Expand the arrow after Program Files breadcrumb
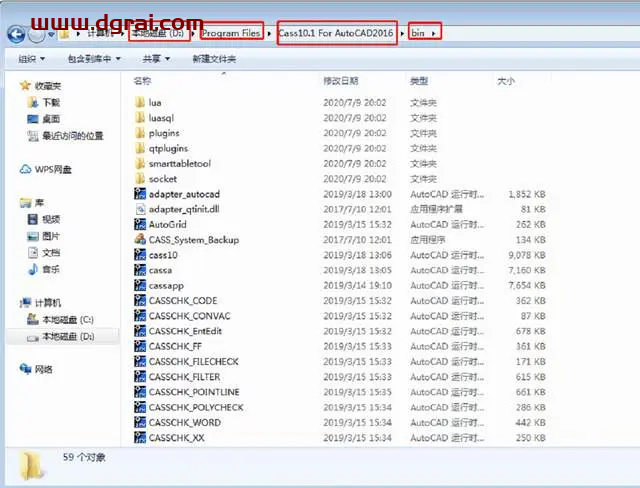 [x=269, y=33]
